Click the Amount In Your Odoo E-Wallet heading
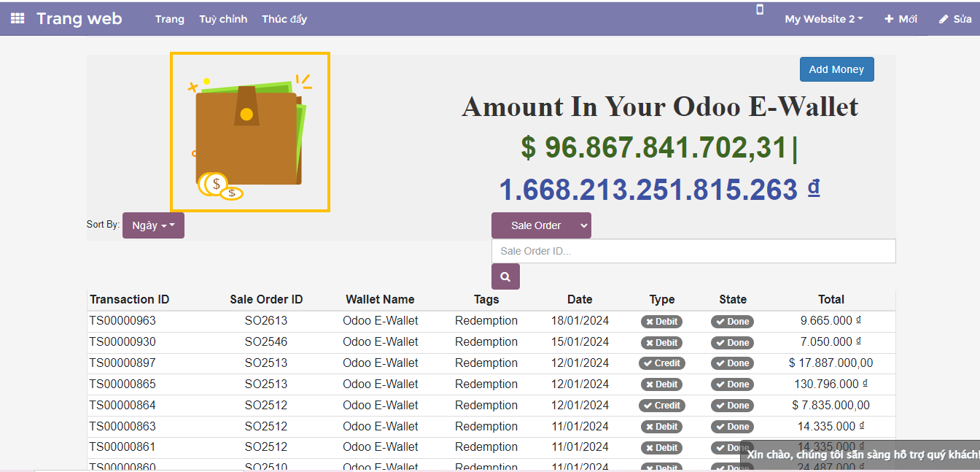Screen dimensions: 980x472 (660, 107)
